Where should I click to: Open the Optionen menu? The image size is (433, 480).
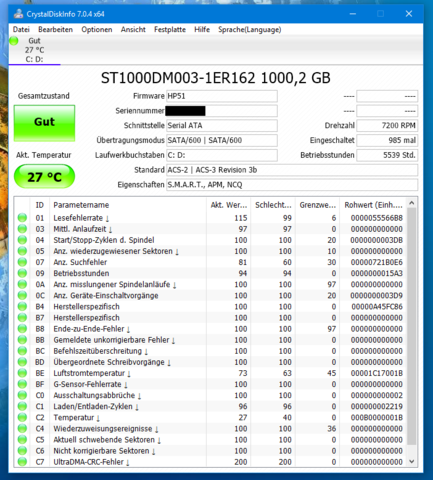point(97,30)
